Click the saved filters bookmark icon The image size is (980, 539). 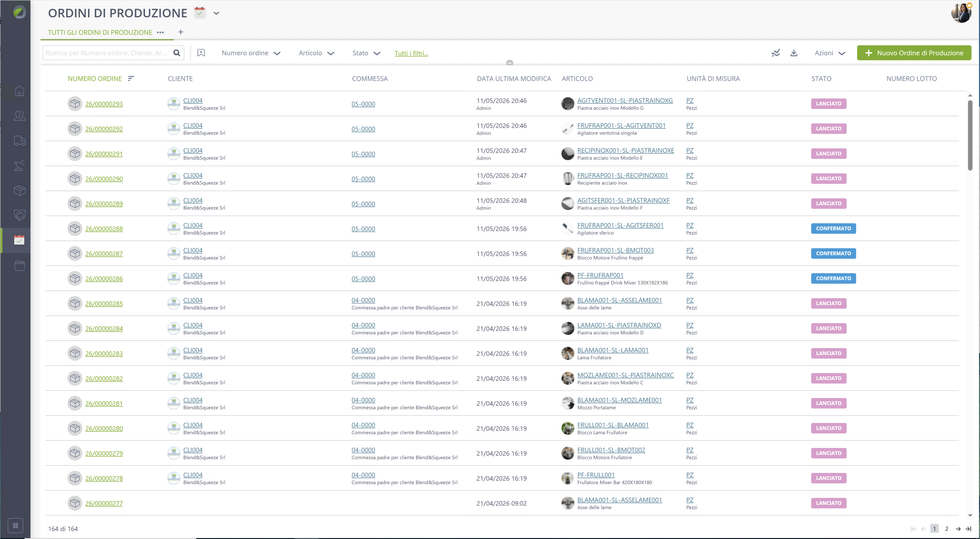click(201, 53)
